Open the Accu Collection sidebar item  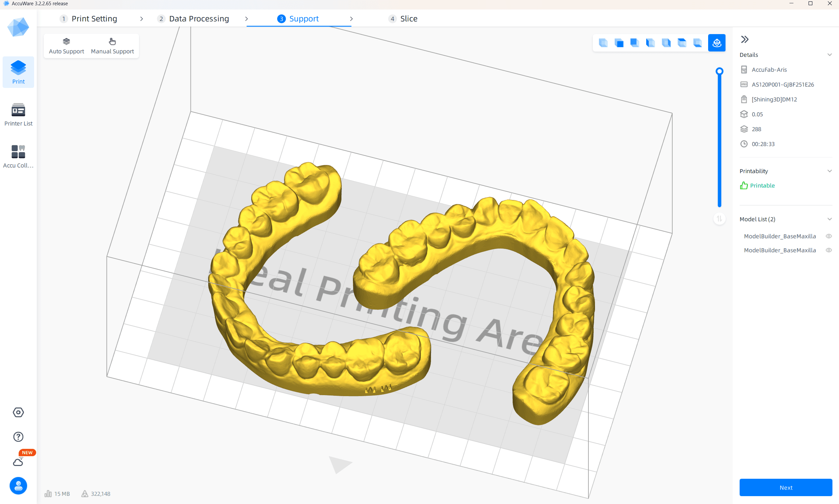point(18,156)
